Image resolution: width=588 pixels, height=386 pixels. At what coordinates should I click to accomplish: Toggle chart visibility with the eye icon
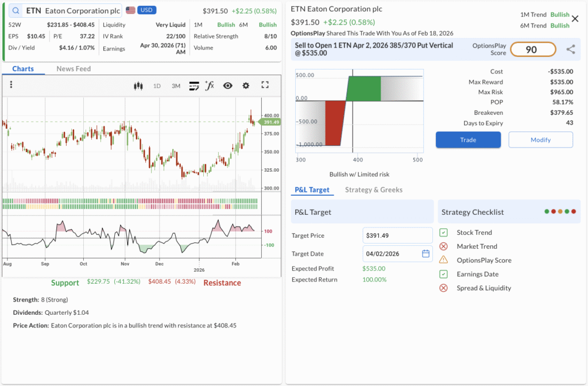tap(228, 86)
